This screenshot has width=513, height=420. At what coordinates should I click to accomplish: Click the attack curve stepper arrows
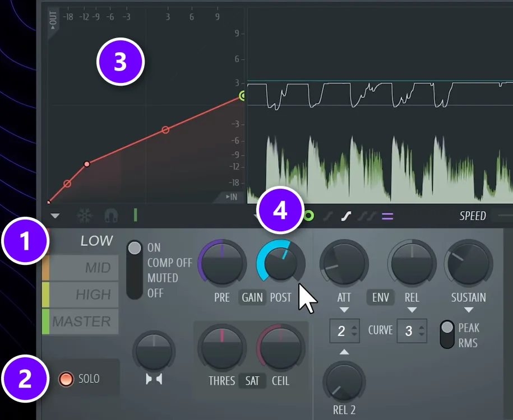coord(354,331)
